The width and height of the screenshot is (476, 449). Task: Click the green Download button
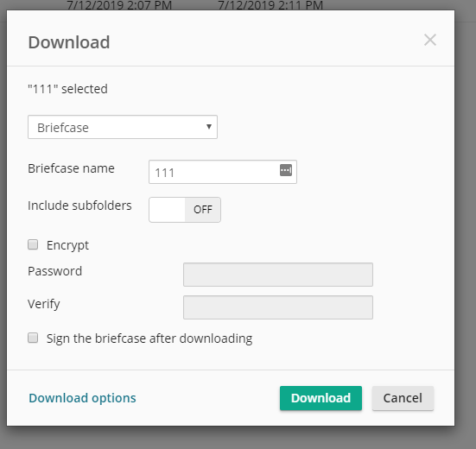321,398
